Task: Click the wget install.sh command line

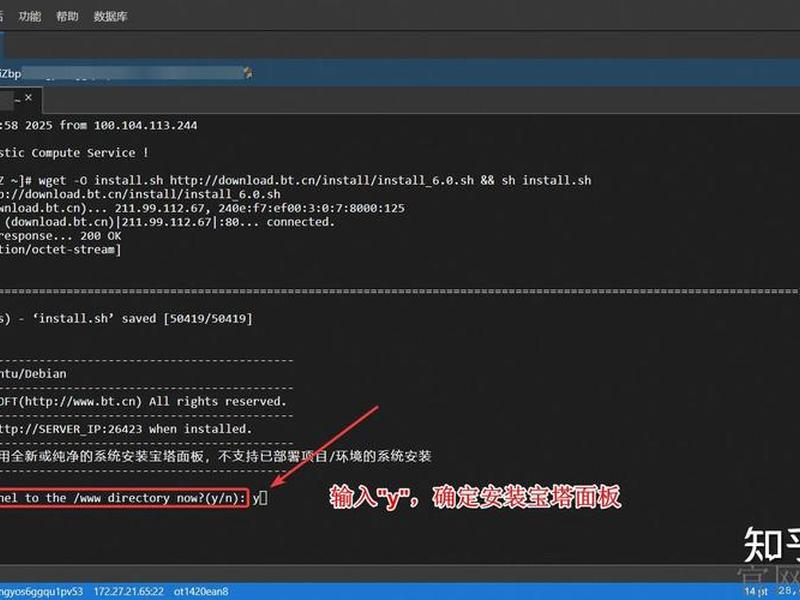Action: (x=296, y=181)
